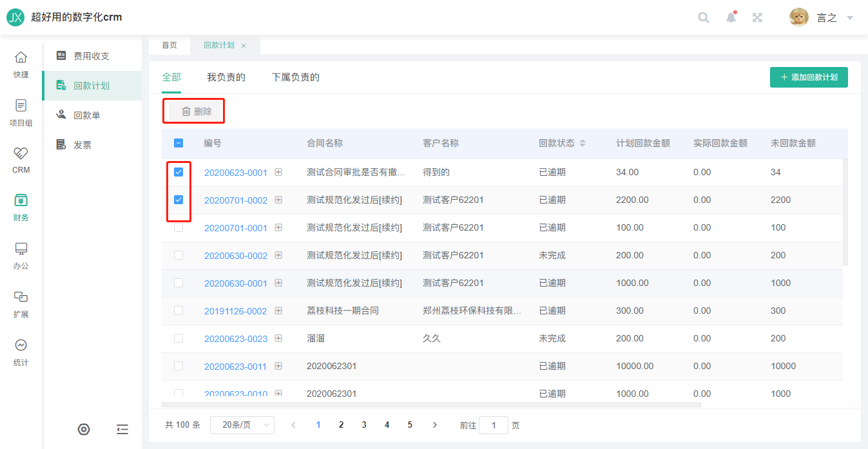Click the 添加回款计划 button

pyautogui.click(x=809, y=77)
